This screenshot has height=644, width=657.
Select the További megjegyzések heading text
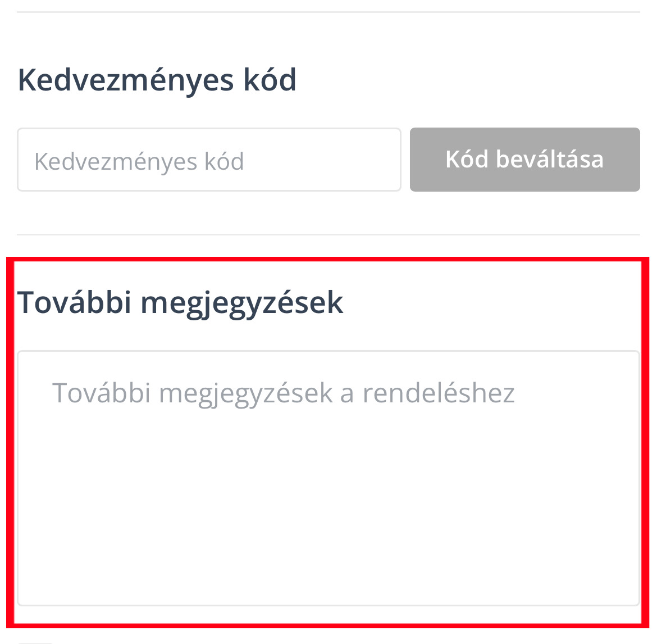[x=180, y=302]
